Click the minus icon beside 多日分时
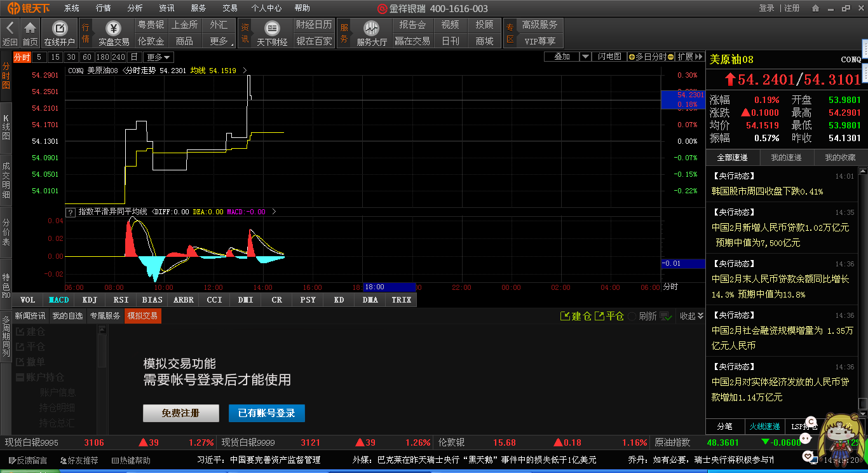This screenshot has height=473, width=868. 671,57
